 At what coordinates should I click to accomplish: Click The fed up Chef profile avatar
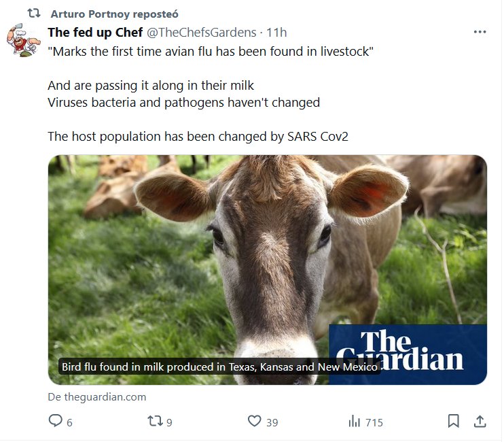click(x=24, y=39)
